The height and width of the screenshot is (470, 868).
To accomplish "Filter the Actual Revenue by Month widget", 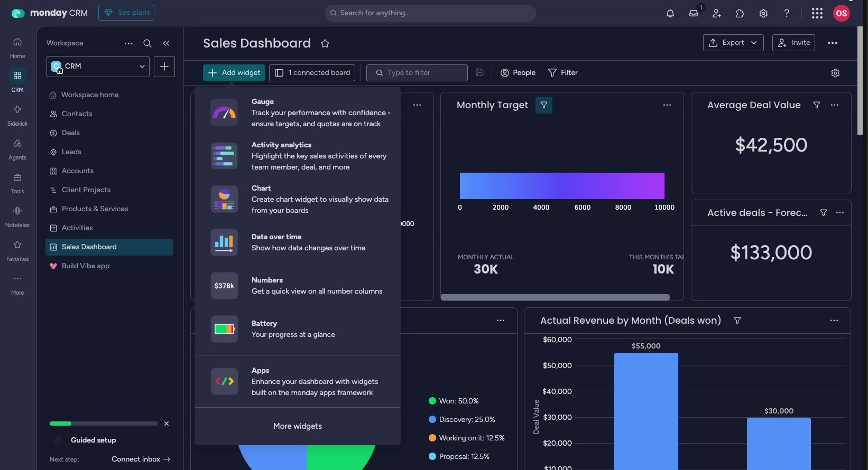I will click(737, 321).
